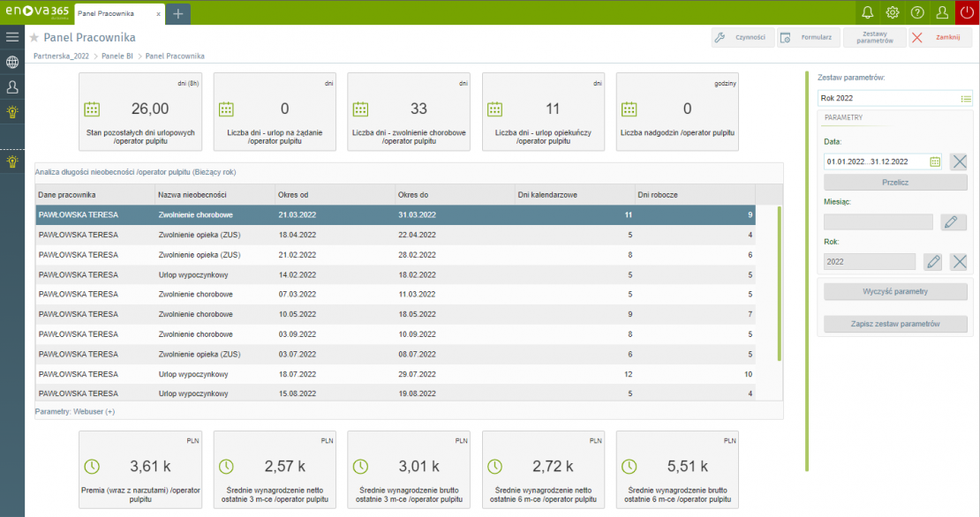
Task: Open calendar picker in Data field
Action: pyautogui.click(x=935, y=161)
